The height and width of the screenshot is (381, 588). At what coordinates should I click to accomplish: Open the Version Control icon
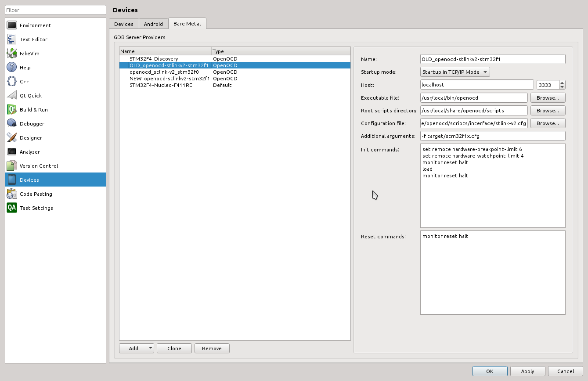click(12, 166)
